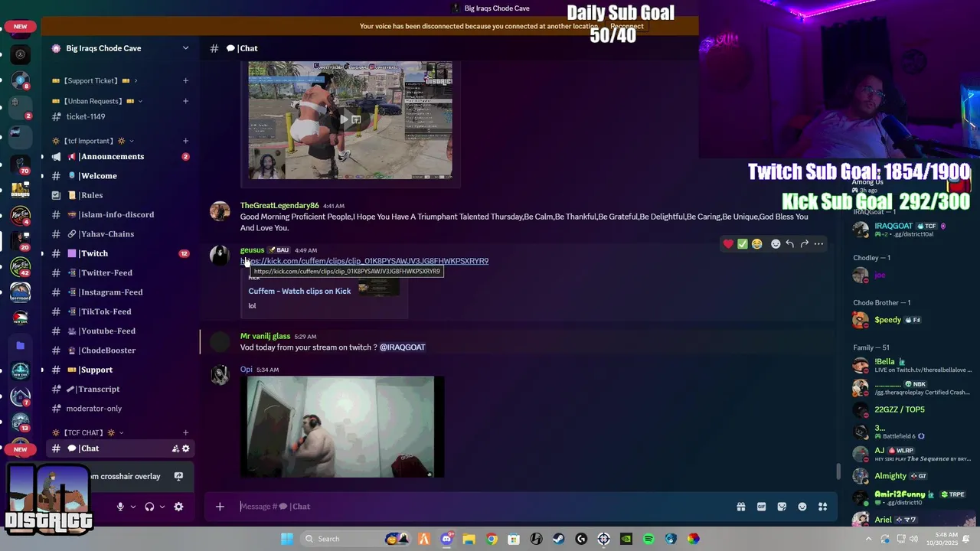Open Google Chrome from the taskbar
The height and width of the screenshot is (551, 980).
492,539
